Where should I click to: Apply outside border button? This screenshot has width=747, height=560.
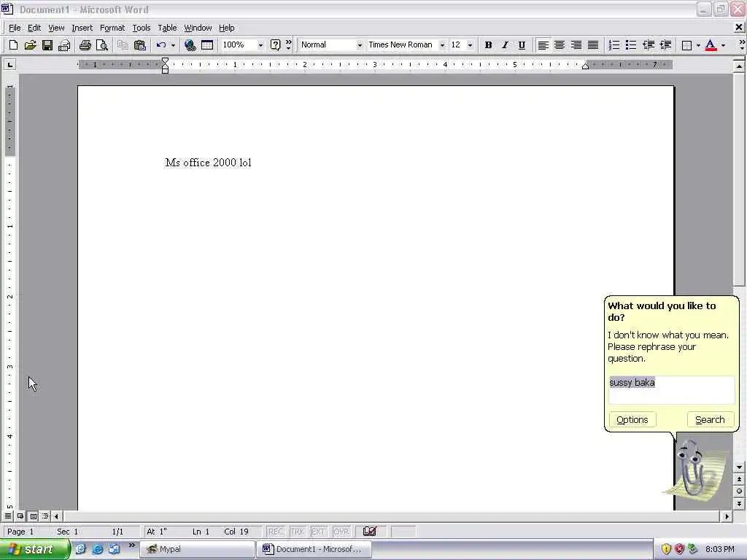tap(686, 45)
